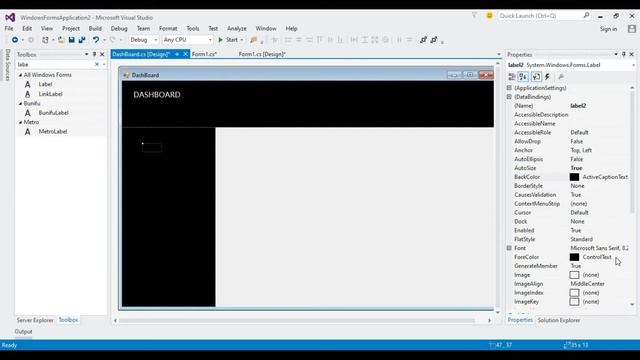Open the Data Sources side tab
The image size is (640, 360).
[x=7, y=65]
